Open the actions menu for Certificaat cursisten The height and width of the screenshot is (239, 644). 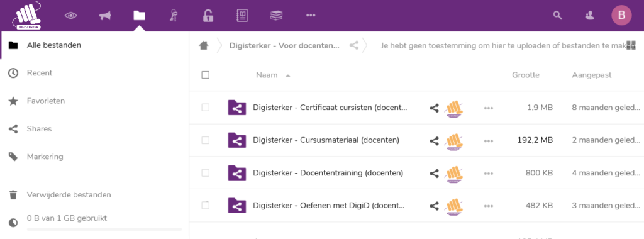click(x=488, y=108)
